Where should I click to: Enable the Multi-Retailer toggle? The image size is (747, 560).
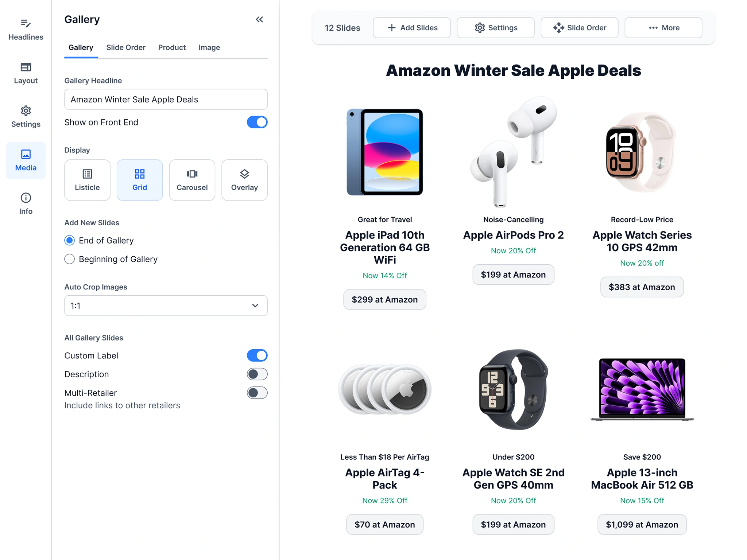(257, 393)
